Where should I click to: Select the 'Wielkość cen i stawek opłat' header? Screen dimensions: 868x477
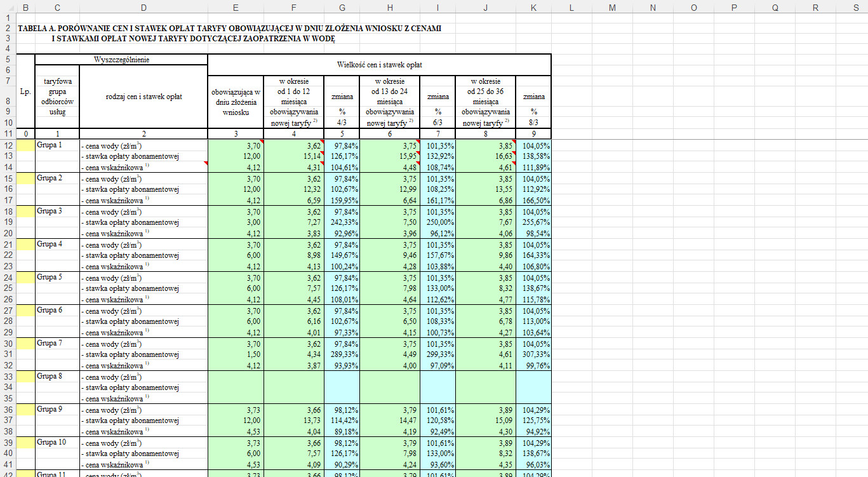click(379, 65)
